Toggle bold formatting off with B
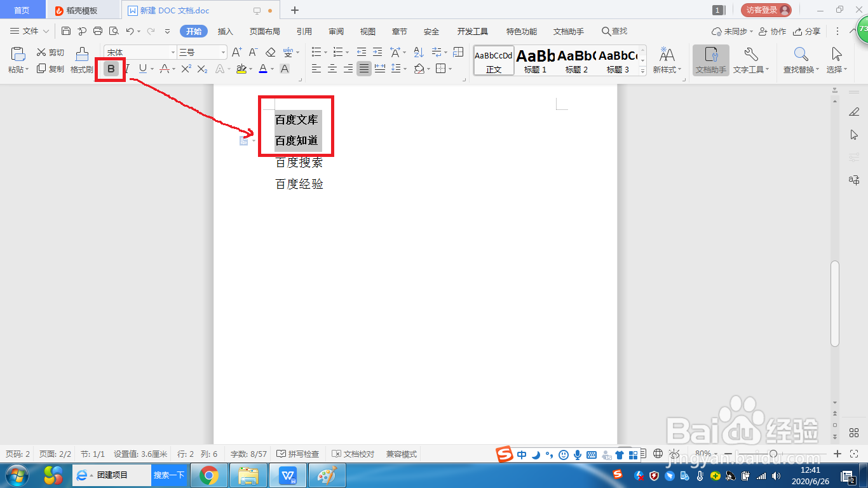 (111, 69)
